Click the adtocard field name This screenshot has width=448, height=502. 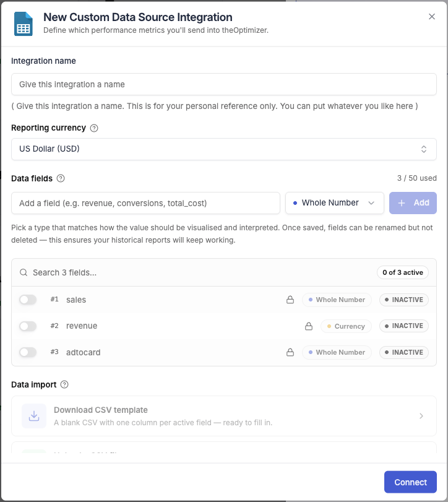tap(83, 352)
